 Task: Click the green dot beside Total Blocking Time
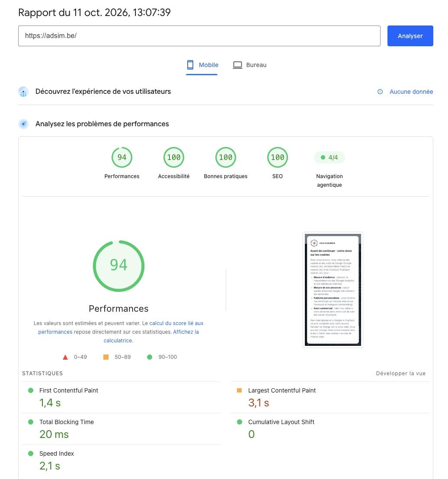(31, 422)
